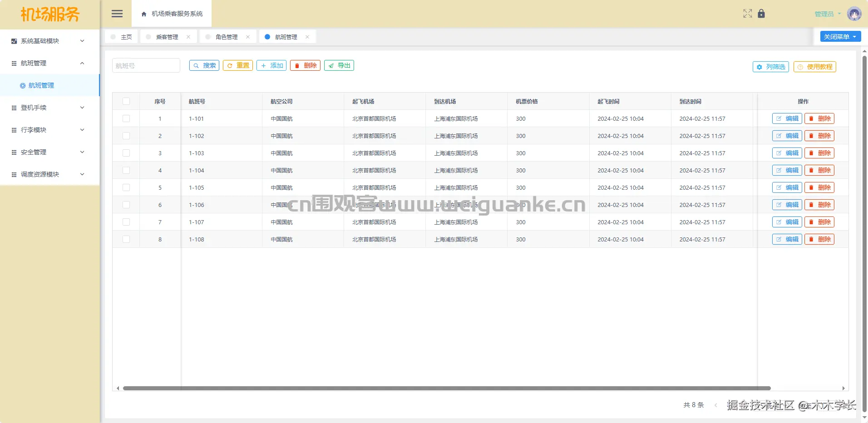Close the 乘客管理 tab with its X
868x423 pixels.
click(x=188, y=37)
